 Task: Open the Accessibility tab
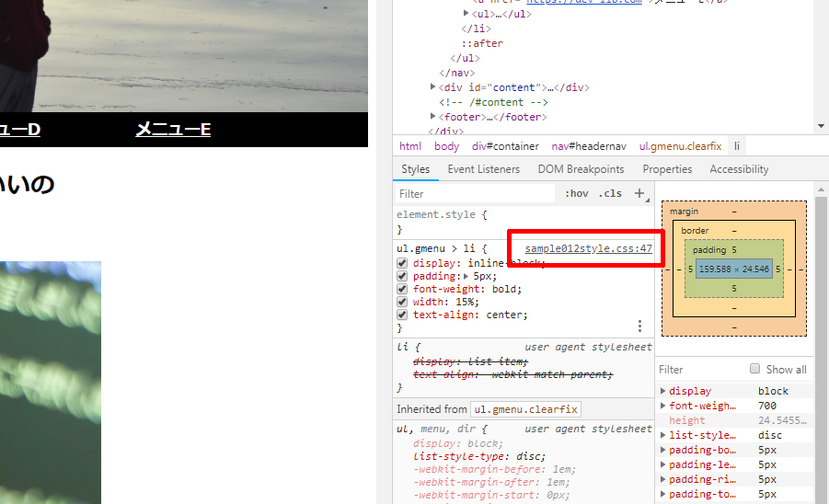click(739, 169)
